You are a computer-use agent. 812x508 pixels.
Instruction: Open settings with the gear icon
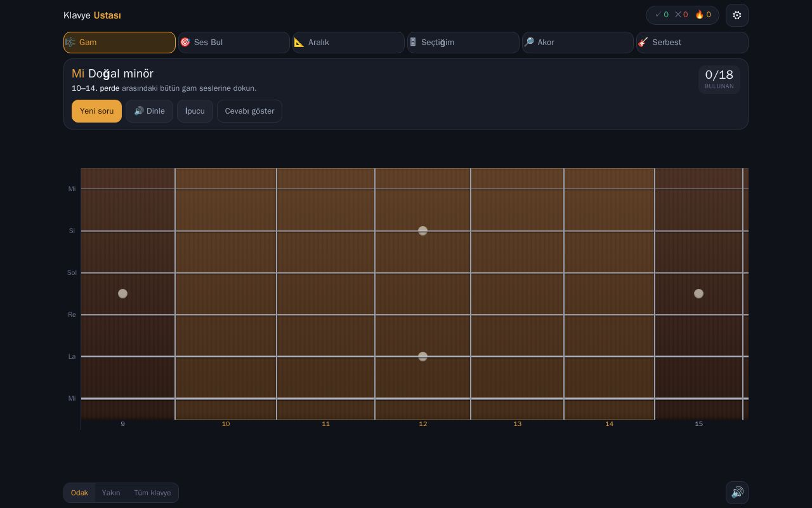click(737, 15)
